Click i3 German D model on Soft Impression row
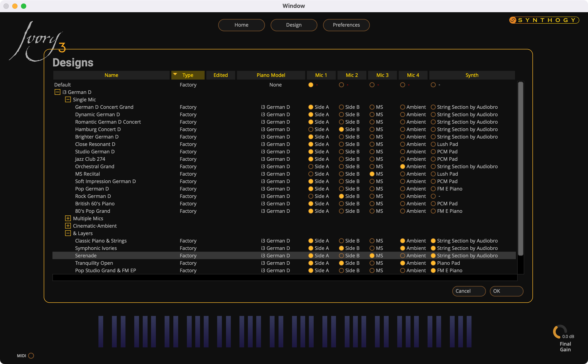Image resolution: width=588 pixels, height=364 pixels. (x=275, y=181)
